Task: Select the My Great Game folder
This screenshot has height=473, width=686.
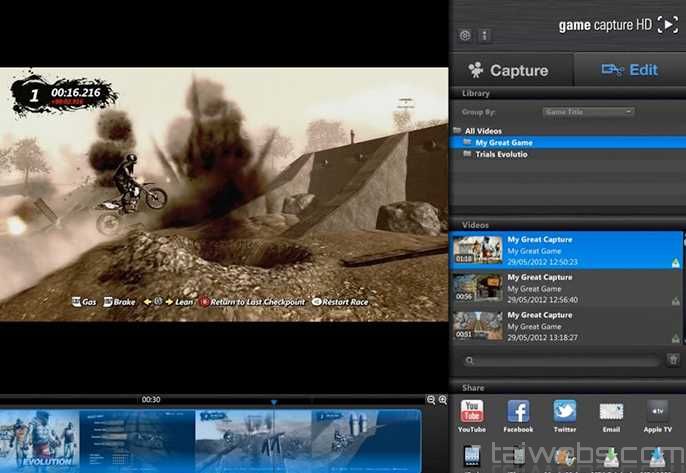Action: pyautogui.click(x=503, y=143)
